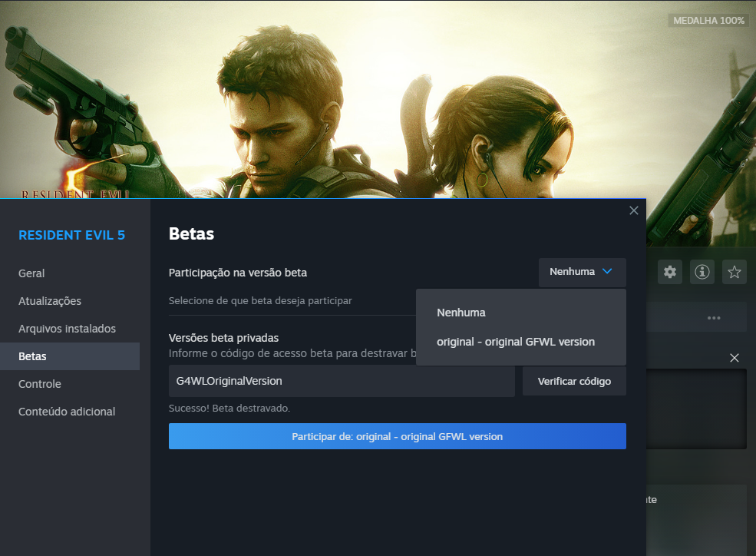Click the beta access code input field
This screenshot has width=756, height=556.
pyautogui.click(x=342, y=381)
